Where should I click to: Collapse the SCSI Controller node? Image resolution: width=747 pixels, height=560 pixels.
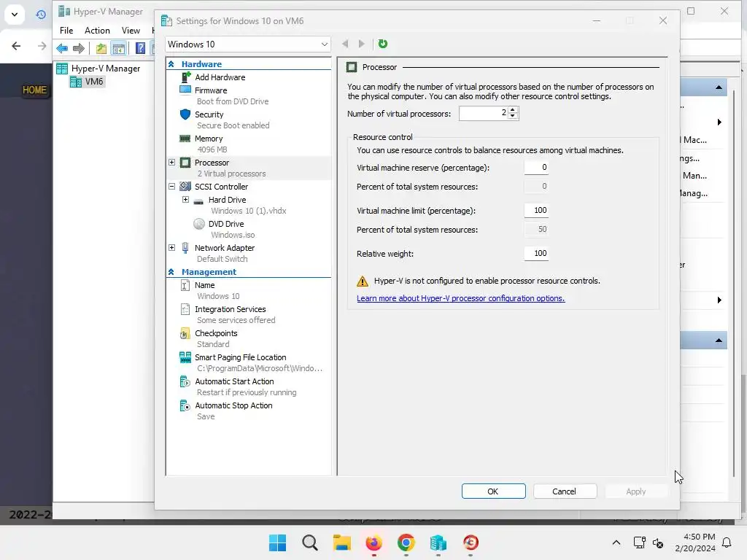tap(172, 187)
